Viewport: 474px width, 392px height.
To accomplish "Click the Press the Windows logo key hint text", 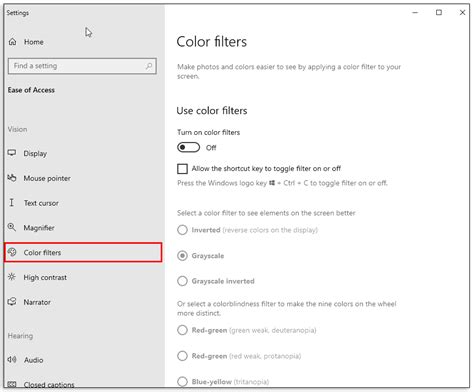I will pyautogui.click(x=282, y=183).
